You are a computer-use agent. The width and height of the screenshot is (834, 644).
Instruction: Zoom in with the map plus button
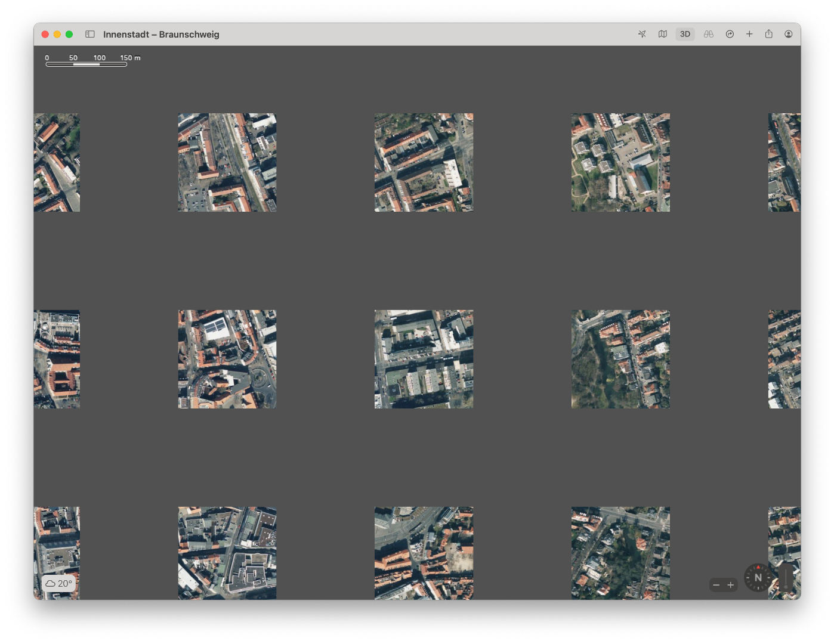coord(731,585)
